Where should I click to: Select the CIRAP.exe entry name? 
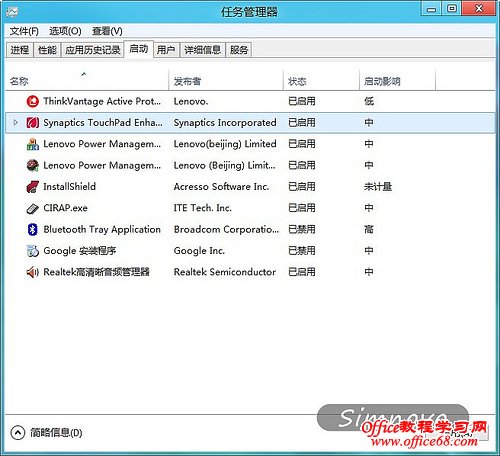66,208
